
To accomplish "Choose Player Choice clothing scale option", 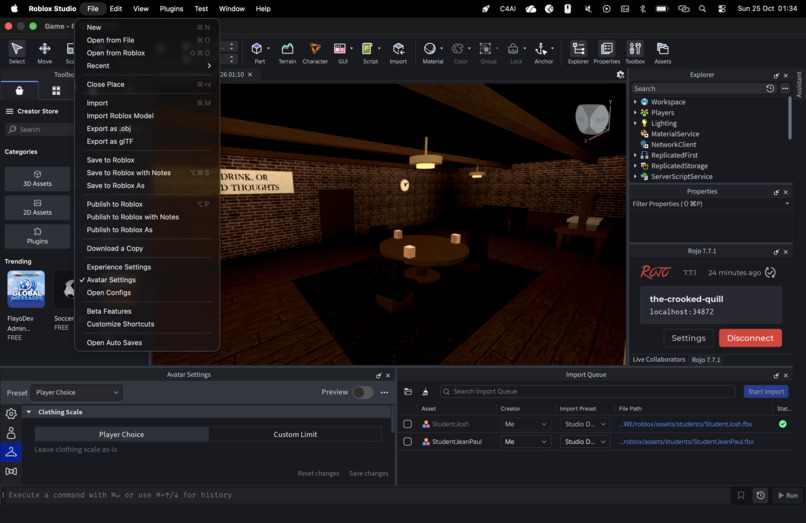I will [121, 435].
